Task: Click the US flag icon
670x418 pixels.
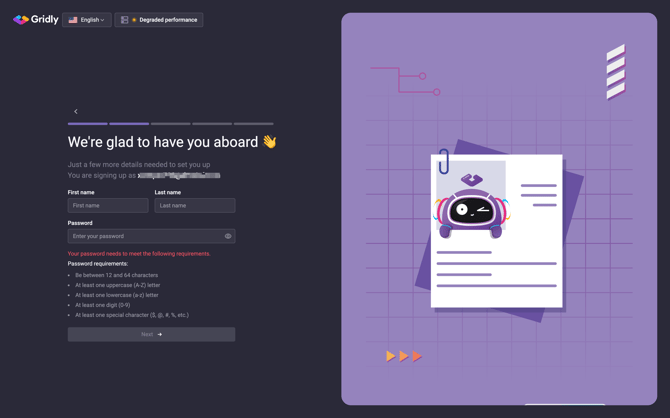Action: [73, 20]
